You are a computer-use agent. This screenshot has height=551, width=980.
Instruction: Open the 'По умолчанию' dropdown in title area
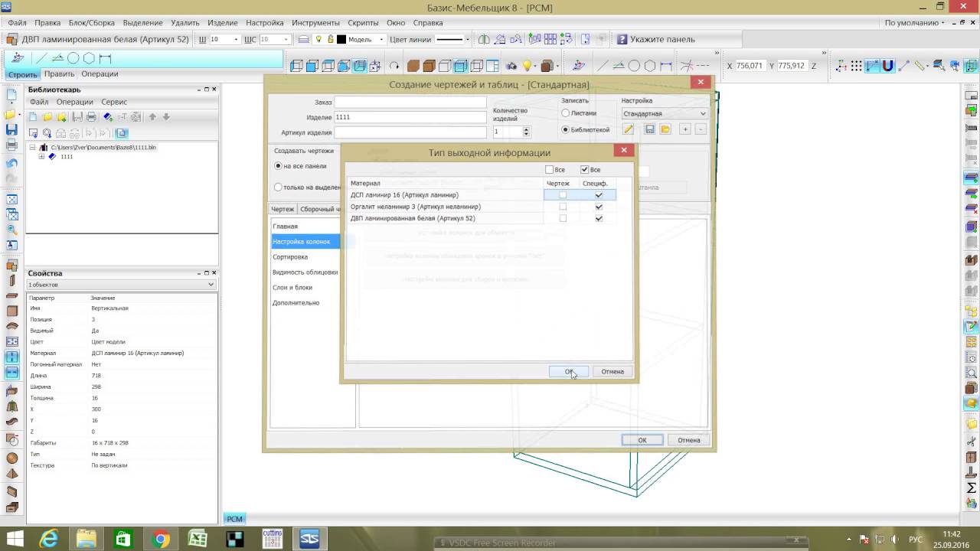click(x=914, y=23)
